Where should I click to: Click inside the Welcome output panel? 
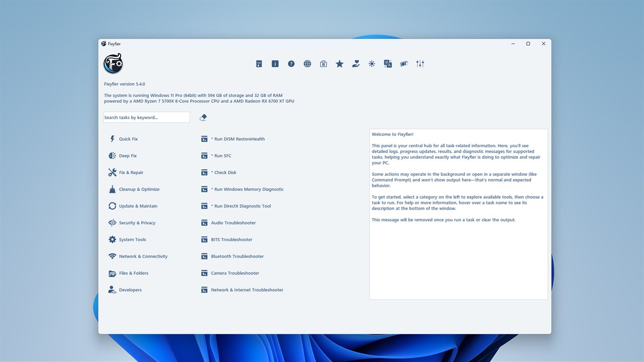(x=458, y=214)
